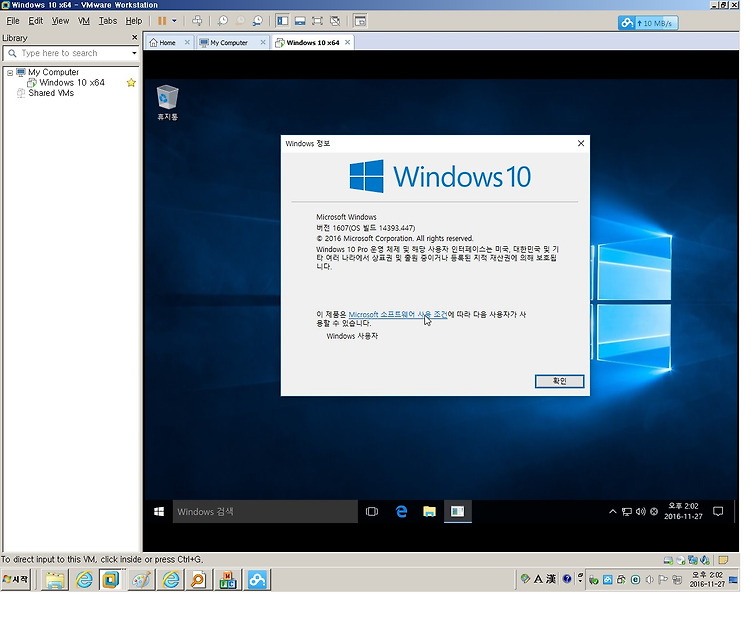Screen dimensions: 750x634
Task: Click the blue cloud app host taskbar icon
Action: pyautogui.click(x=257, y=580)
